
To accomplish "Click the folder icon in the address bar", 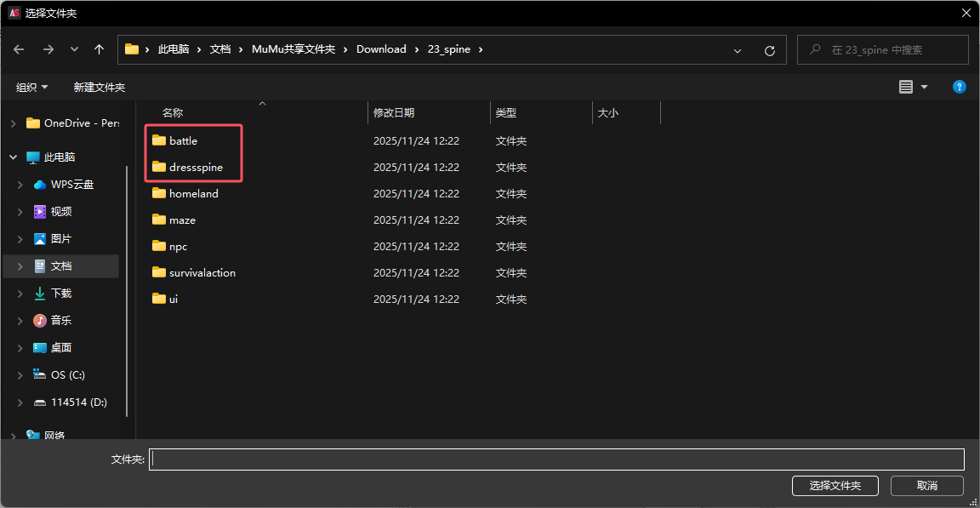I will pos(131,49).
